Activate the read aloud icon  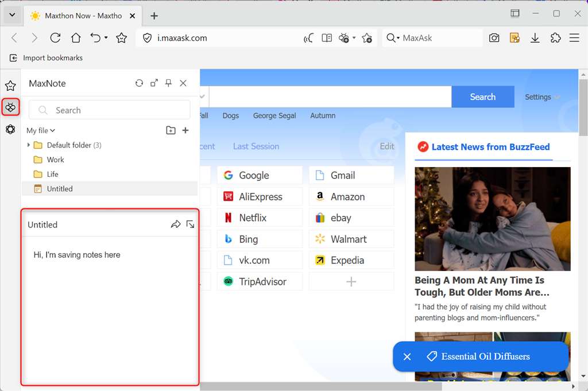coord(308,38)
